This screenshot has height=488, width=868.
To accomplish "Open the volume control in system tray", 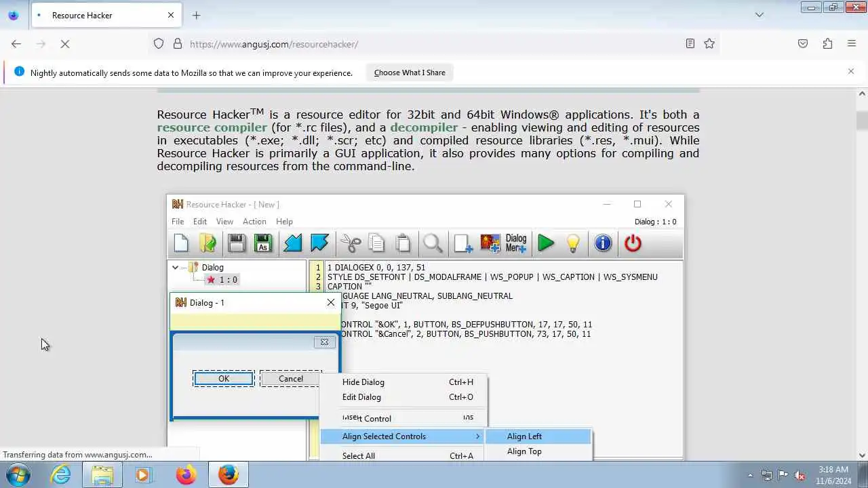I will pos(800,475).
